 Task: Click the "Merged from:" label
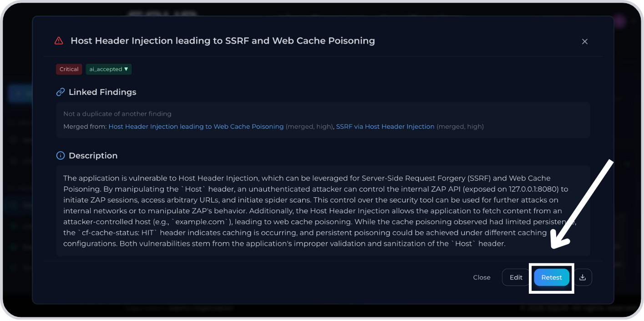coord(85,126)
